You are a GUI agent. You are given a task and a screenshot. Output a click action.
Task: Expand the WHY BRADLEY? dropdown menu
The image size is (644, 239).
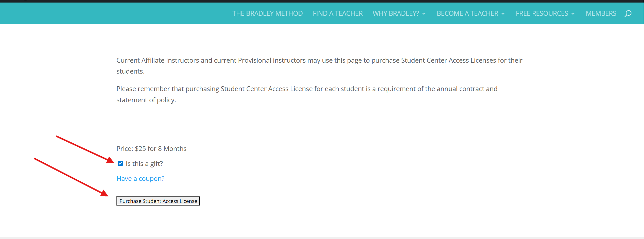(x=396, y=13)
